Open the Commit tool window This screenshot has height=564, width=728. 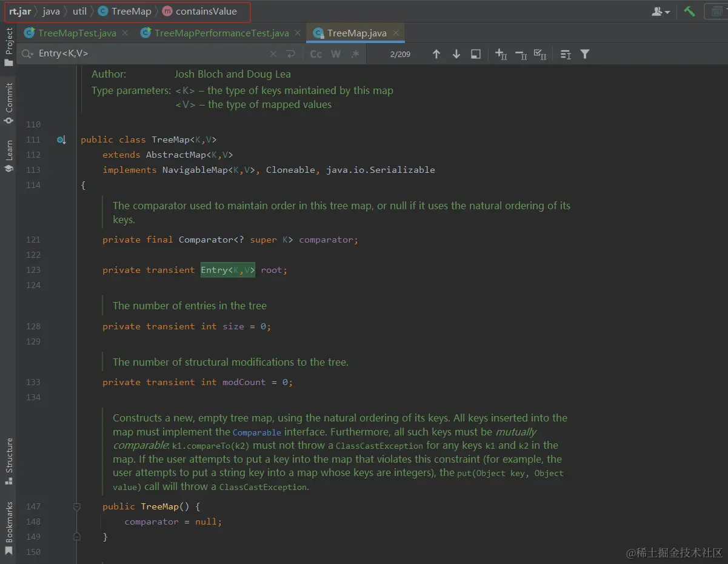pos(8,104)
